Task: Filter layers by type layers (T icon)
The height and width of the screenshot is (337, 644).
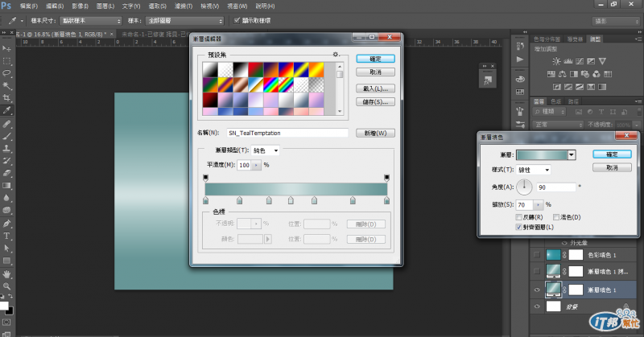Action: point(601,112)
